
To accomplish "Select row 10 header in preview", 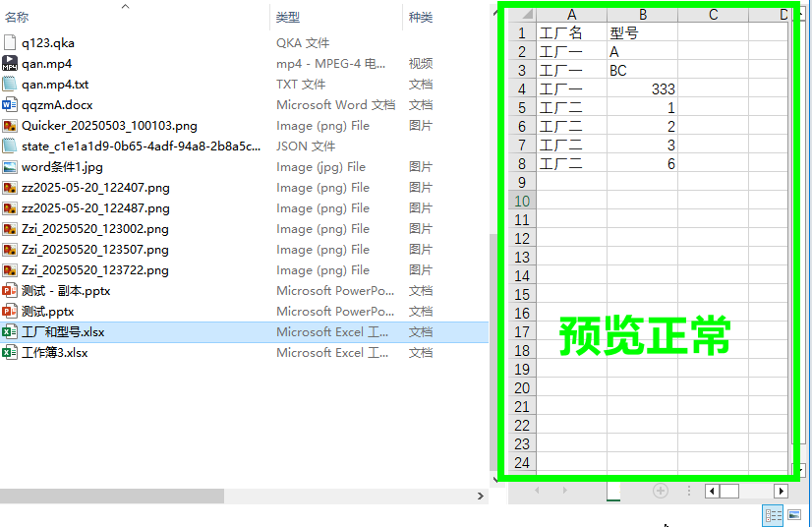I will [x=522, y=201].
